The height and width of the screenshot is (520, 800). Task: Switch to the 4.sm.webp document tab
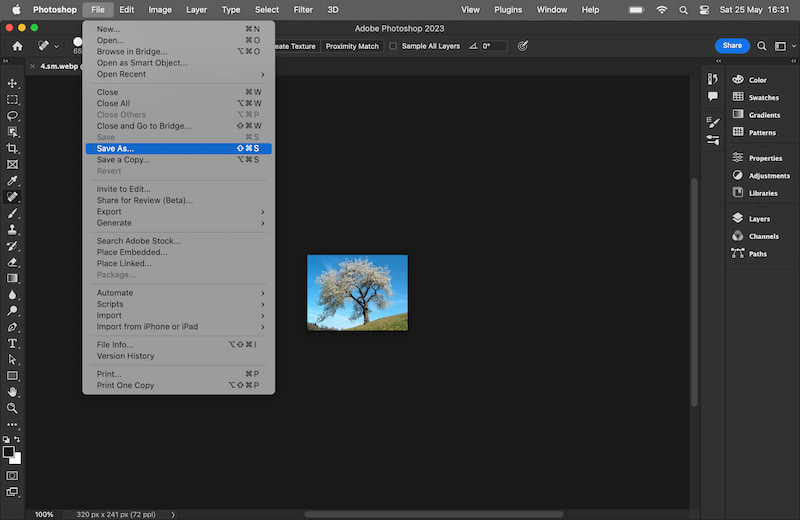[59, 66]
